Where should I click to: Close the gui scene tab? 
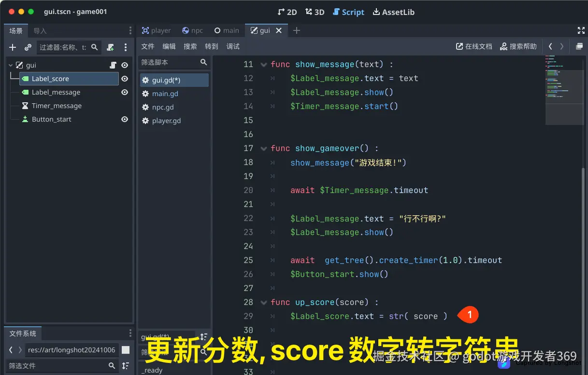pyautogui.click(x=279, y=30)
